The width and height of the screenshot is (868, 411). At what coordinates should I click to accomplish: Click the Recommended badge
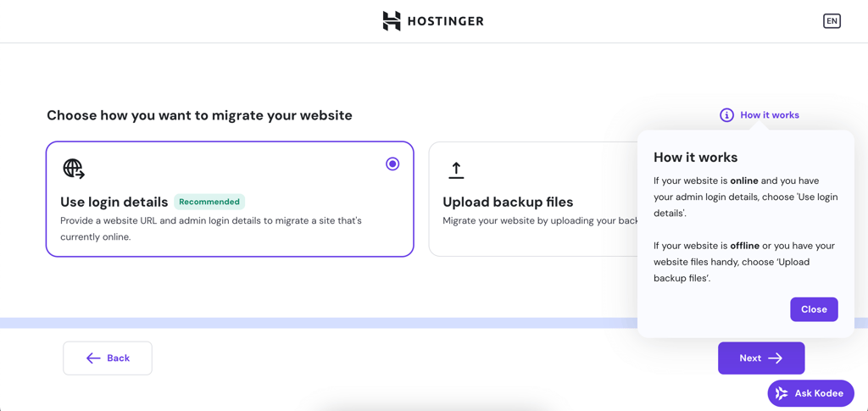(209, 202)
